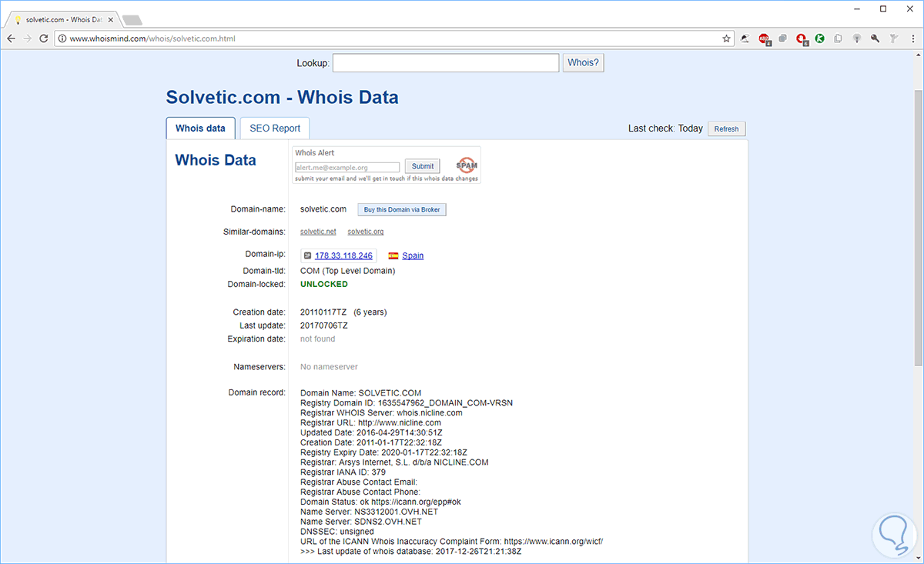Click the gray figure extension icon

click(x=894, y=38)
